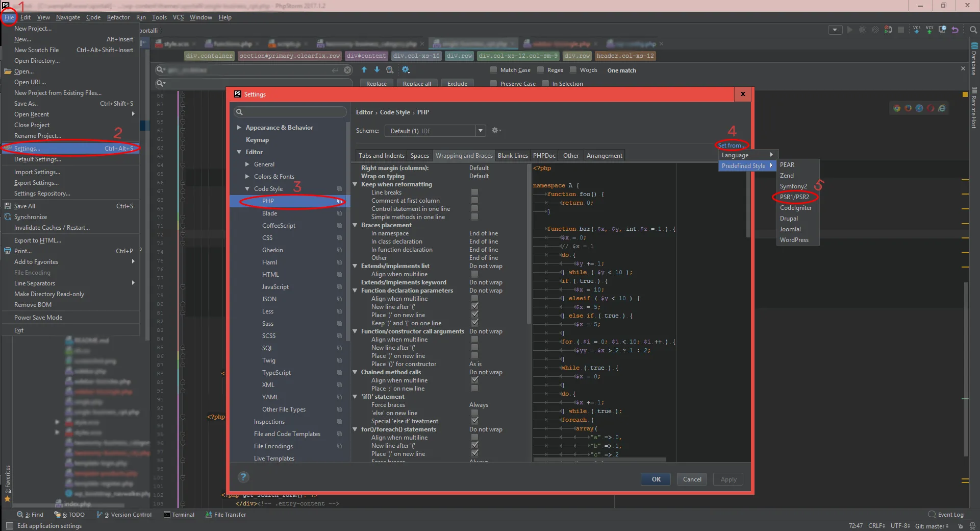The image size is (980, 531).
Task: Click Settings... in the File menu
Action: (70, 149)
